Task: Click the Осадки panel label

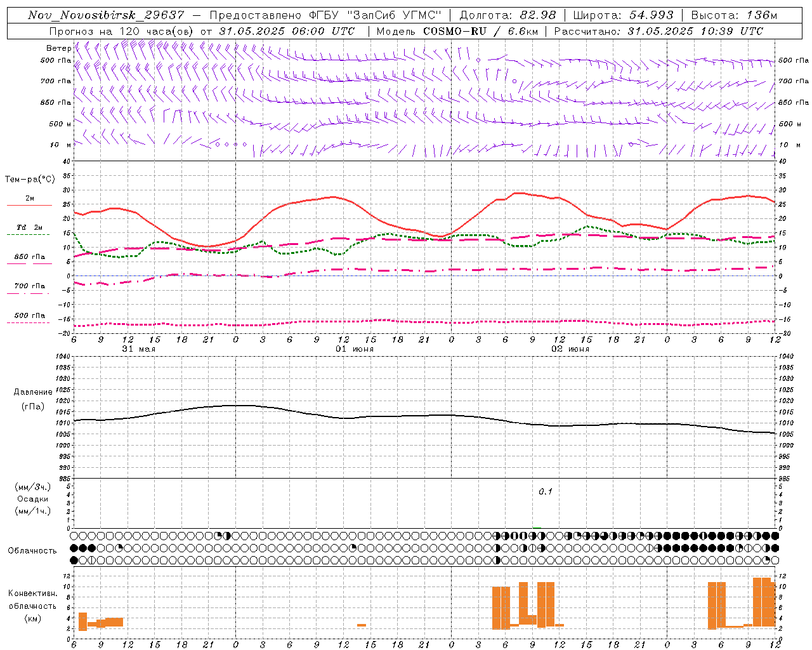Action: (33, 499)
